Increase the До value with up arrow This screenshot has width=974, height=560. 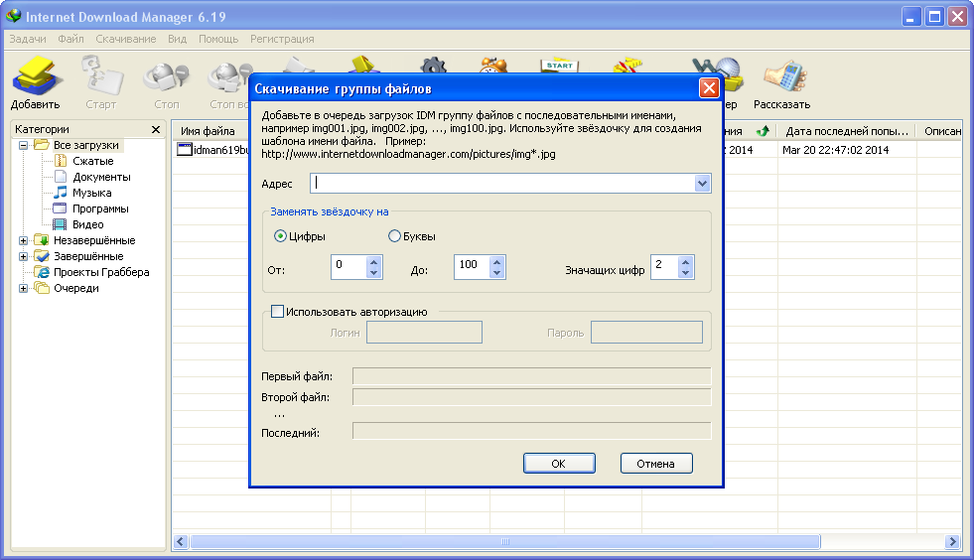[x=496, y=262]
